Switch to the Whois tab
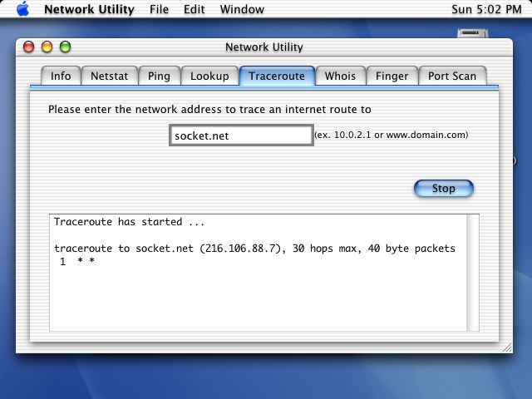The image size is (532, 399). coord(340,76)
